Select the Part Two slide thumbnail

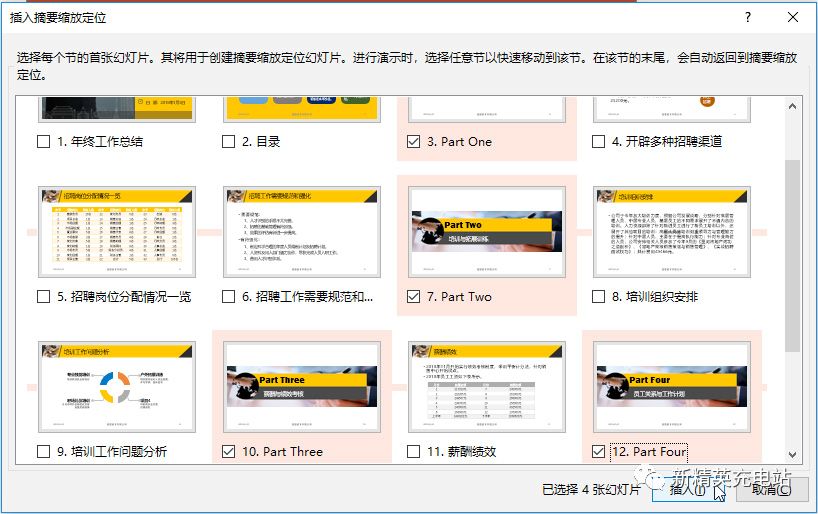487,232
